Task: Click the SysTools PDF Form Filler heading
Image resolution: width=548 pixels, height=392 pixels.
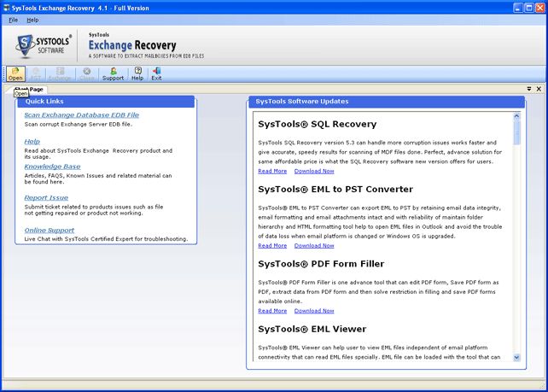Action: 321,264
